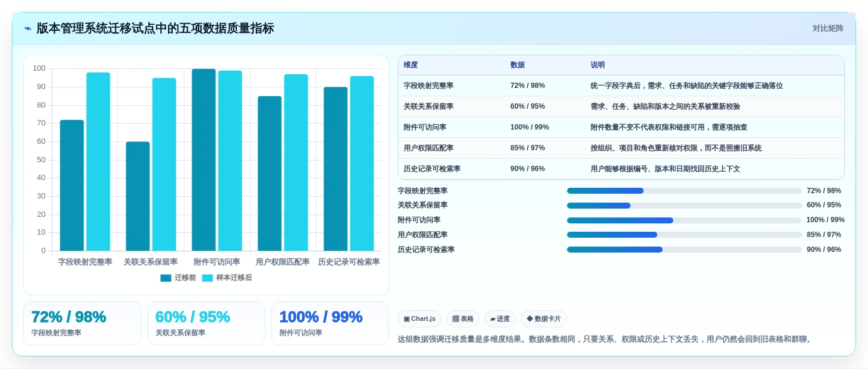Click the 迁移前 bar for 字段映射完整率
The image size is (868, 369).
point(72,185)
